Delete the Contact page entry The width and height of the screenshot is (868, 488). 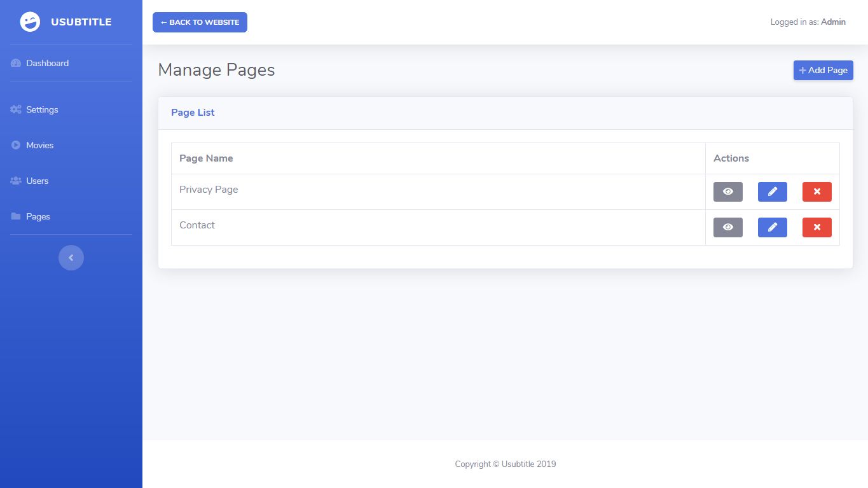[x=816, y=227]
